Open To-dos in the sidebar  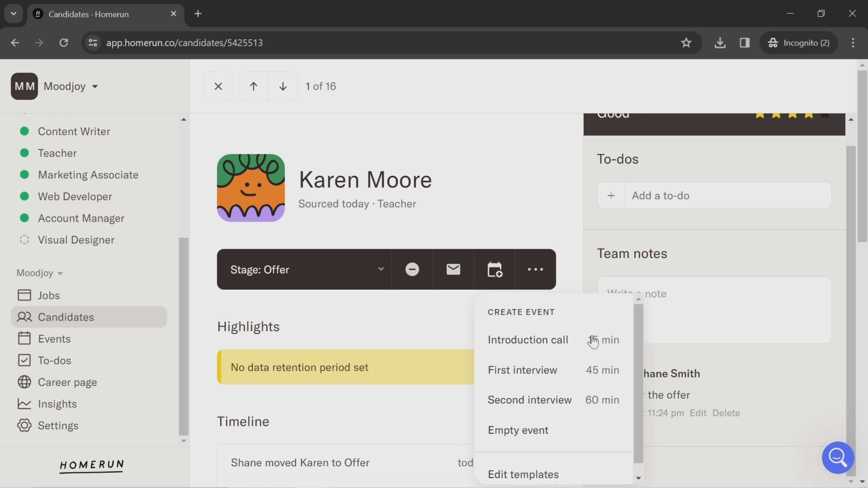coord(89,360)
